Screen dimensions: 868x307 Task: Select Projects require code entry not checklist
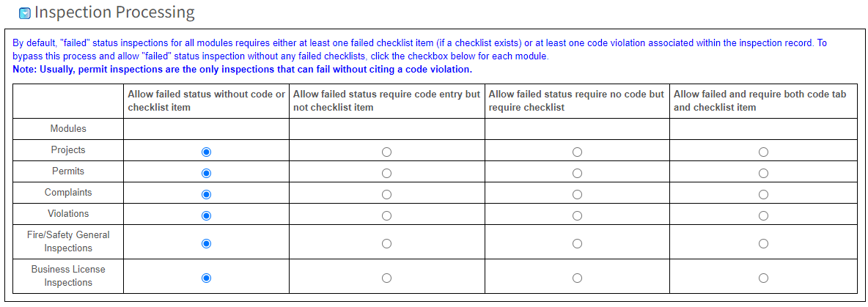pos(386,152)
